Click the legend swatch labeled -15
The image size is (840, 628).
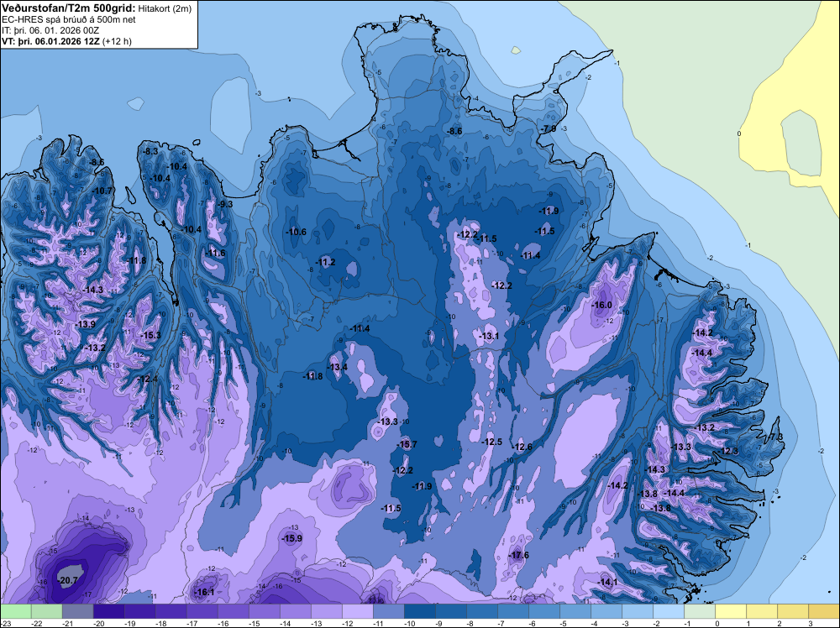coord(265,611)
